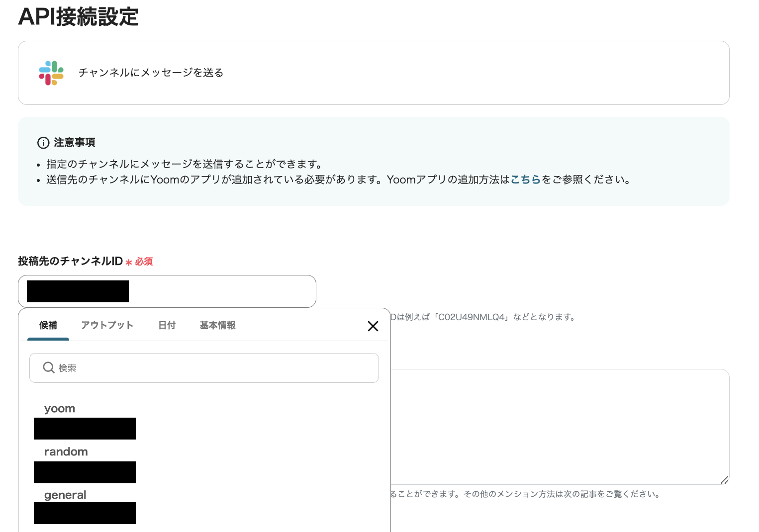Image resolution: width=759 pixels, height=532 pixels.
Task: Click inside the large message text area
Action: tap(547, 427)
